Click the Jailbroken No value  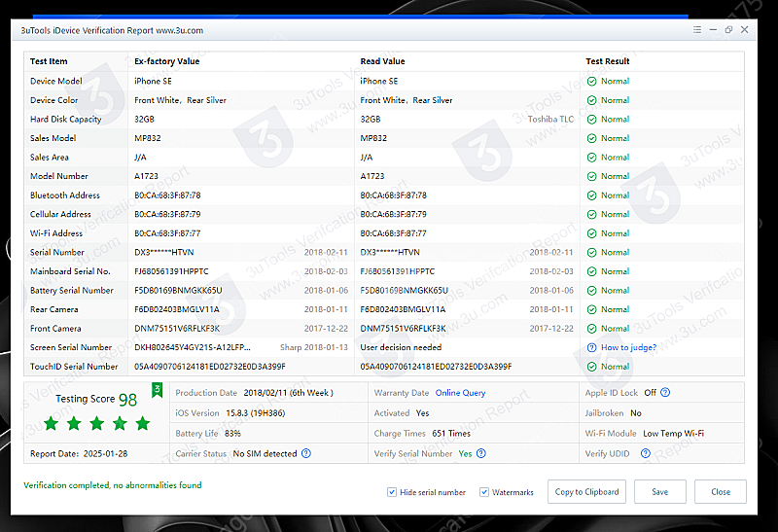(636, 413)
